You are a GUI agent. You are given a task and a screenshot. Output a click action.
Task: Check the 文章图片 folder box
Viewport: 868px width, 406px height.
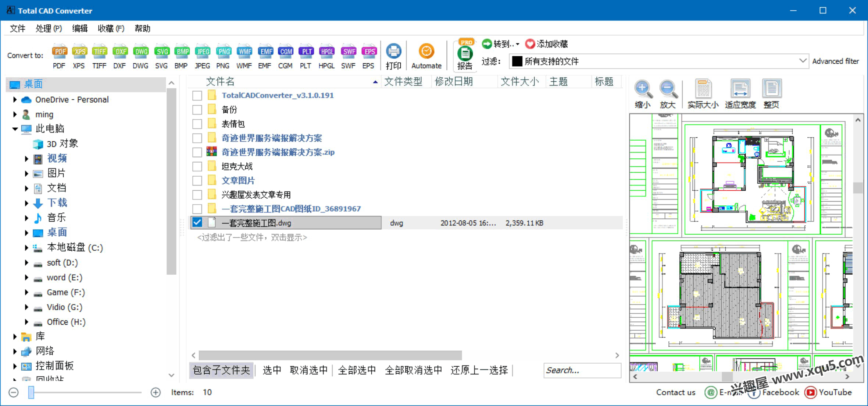(x=197, y=180)
